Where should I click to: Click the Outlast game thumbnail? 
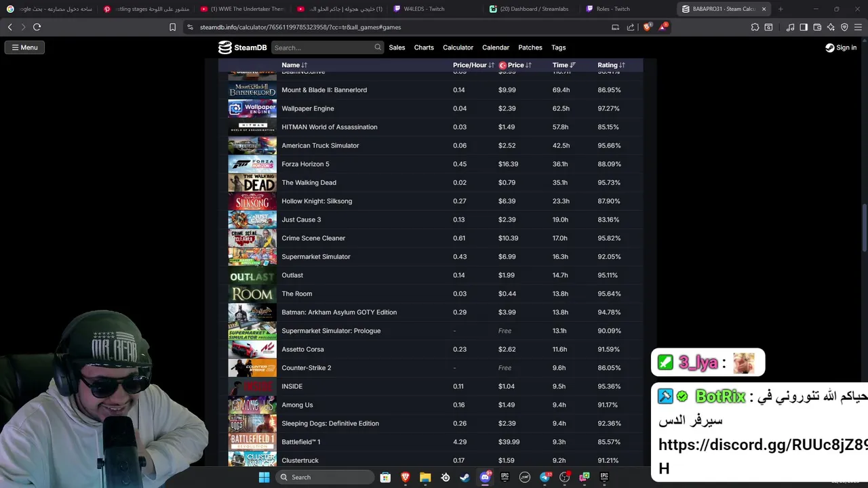coord(252,275)
